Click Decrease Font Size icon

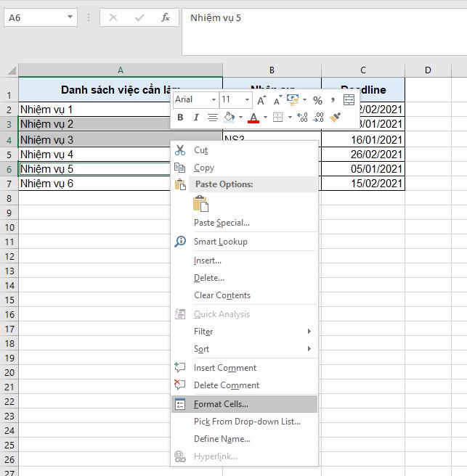(277, 100)
